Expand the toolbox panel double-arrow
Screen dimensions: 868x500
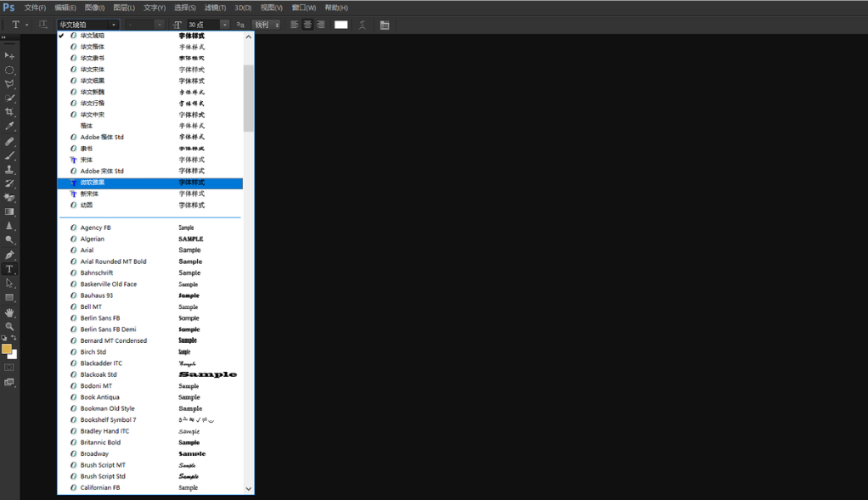(x=3, y=37)
